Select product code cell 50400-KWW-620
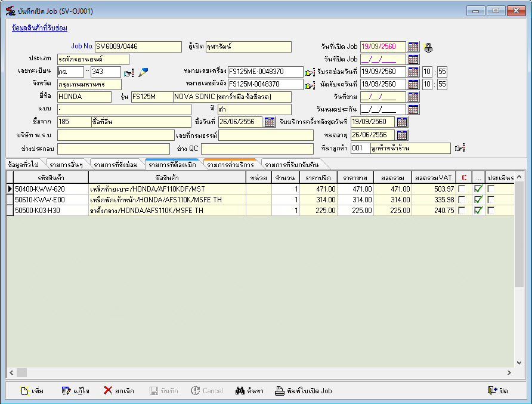The image size is (532, 404). coord(51,189)
